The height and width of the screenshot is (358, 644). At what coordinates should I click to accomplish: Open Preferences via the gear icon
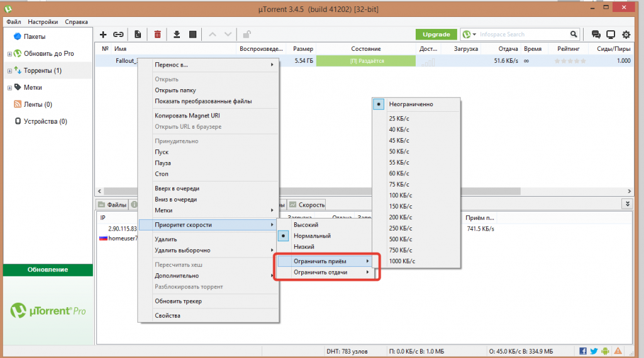pos(626,35)
